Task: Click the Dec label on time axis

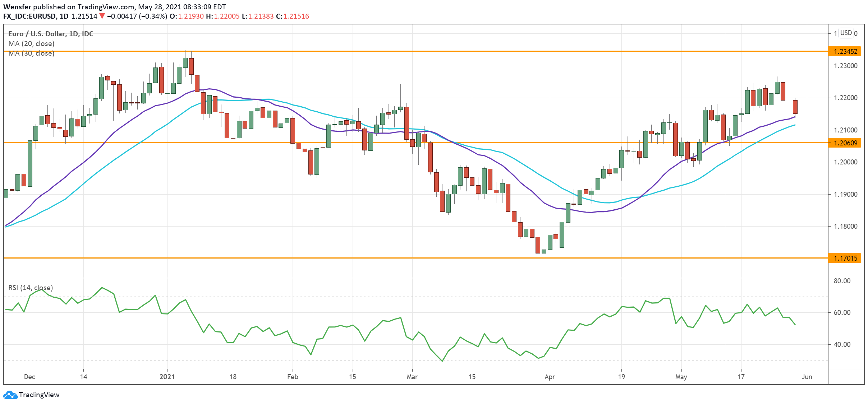Action: point(29,377)
